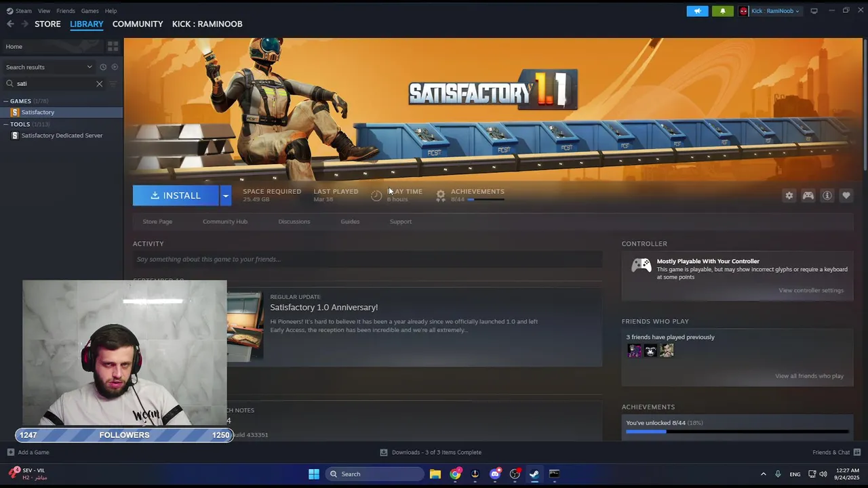Select Satisfactory Dedicated Server in tools list
Viewport: 868px width, 488px height.
[x=61, y=136]
